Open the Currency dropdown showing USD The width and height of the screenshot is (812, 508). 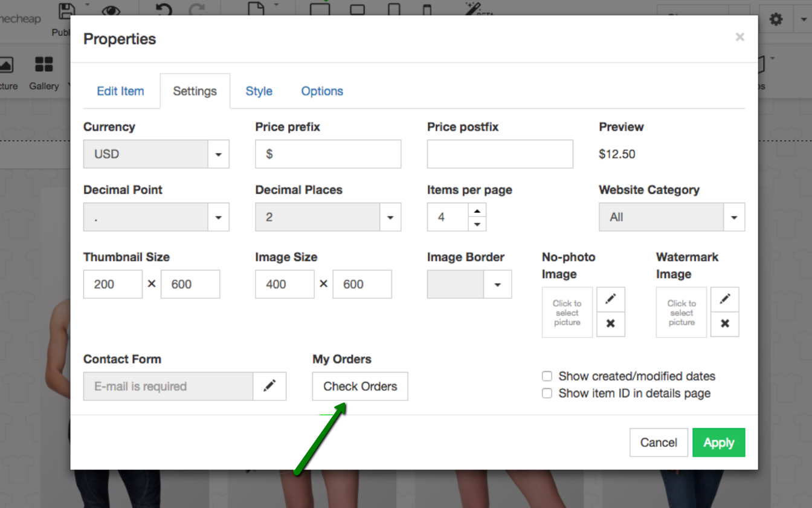pos(156,154)
